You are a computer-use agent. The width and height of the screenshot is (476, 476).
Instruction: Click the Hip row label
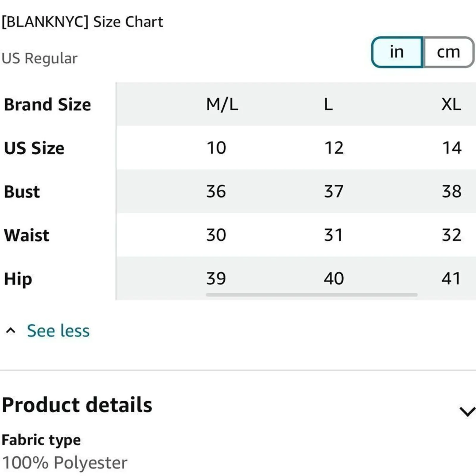point(18,279)
